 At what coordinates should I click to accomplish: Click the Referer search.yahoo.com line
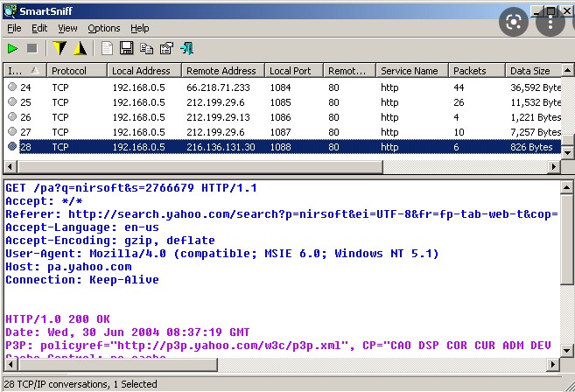click(x=282, y=214)
